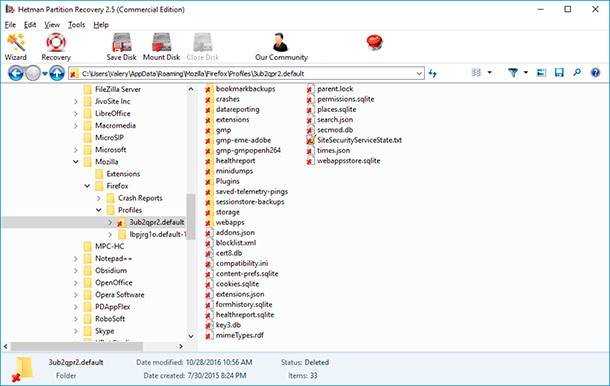This screenshot has width=610, height=386.
Task: Expand the LibreOffice tree node
Action: (75, 114)
